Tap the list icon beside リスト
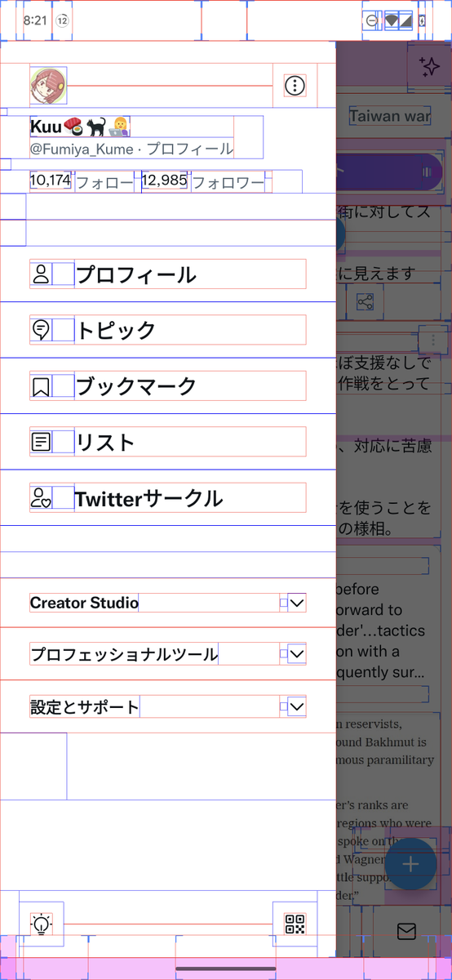 41,442
